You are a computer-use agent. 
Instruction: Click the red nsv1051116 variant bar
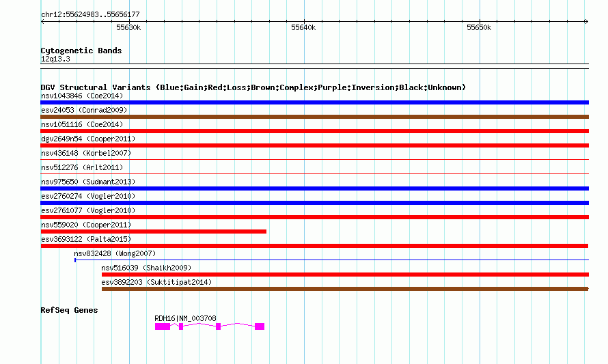pyautogui.click(x=314, y=131)
